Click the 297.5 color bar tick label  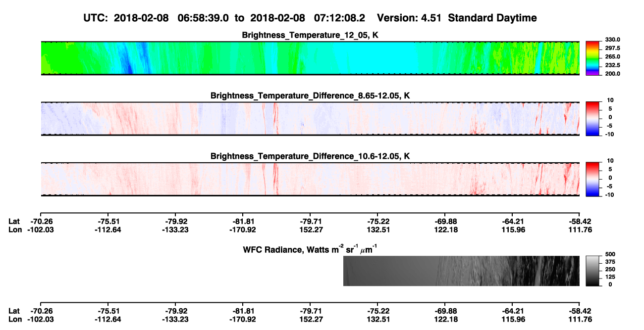(612, 48)
